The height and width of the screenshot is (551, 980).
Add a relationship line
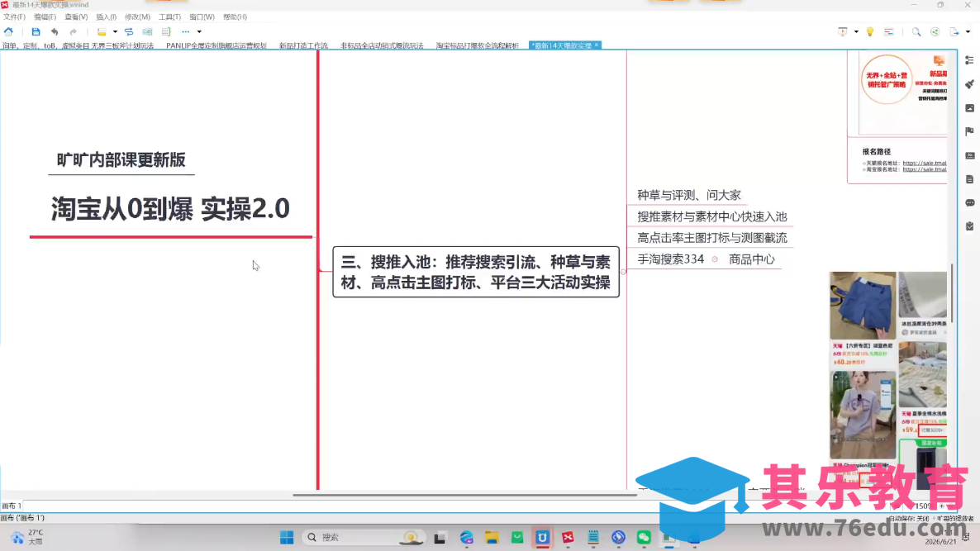tap(129, 31)
